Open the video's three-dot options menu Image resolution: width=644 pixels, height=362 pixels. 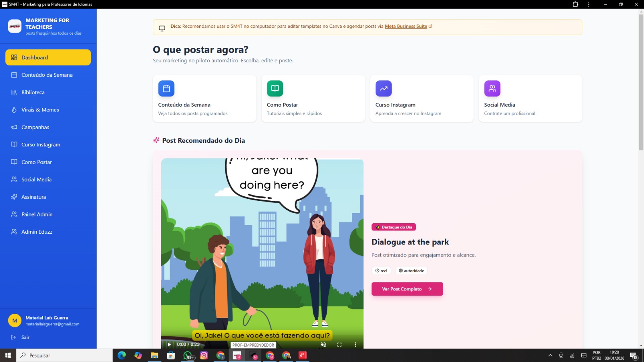coord(355,344)
